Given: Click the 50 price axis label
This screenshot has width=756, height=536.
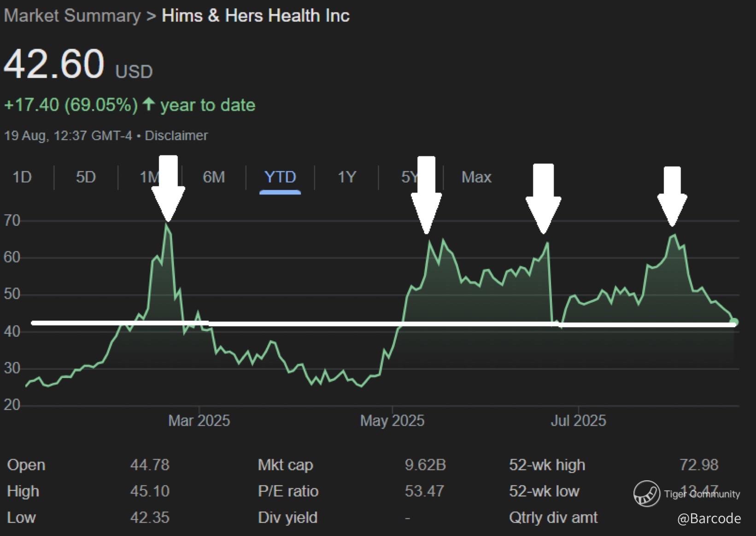Looking at the screenshot, I should coord(12,294).
